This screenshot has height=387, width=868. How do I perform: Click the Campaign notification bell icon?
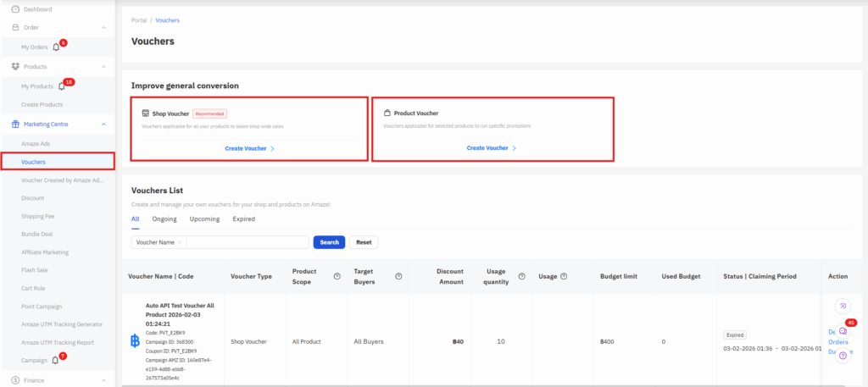(x=55, y=360)
